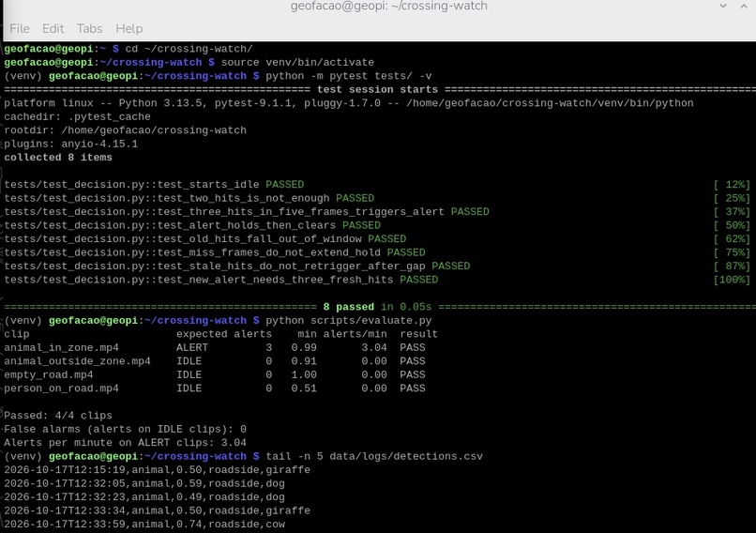Click the test_alert_holds_then_clears test line
The height and width of the screenshot is (533, 756).
[192, 225]
